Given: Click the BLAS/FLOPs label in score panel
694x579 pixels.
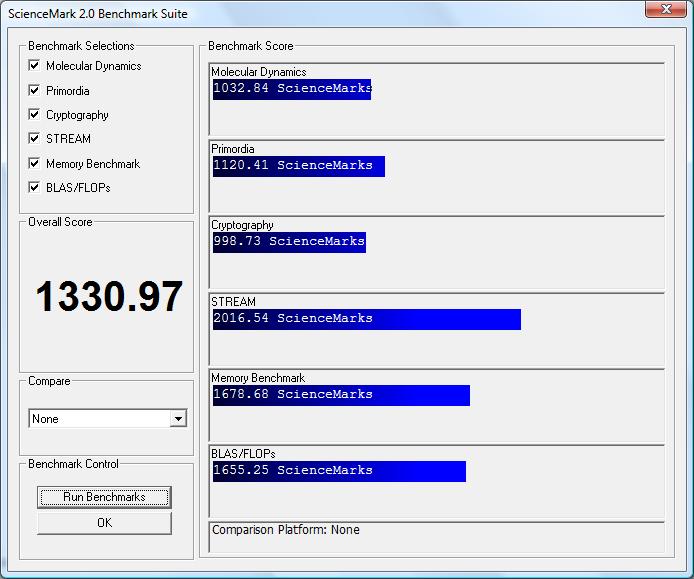Looking at the screenshot, I should point(243,454).
